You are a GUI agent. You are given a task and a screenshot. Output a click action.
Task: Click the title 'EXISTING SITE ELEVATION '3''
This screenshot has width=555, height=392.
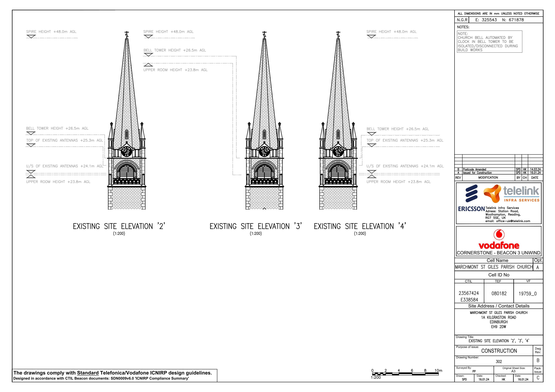point(256,226)
